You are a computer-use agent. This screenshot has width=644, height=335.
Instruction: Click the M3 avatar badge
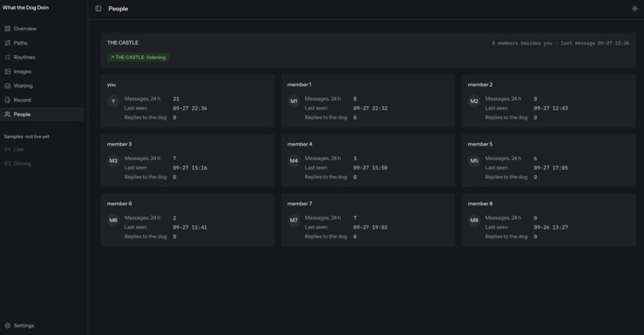pos(113,161)
